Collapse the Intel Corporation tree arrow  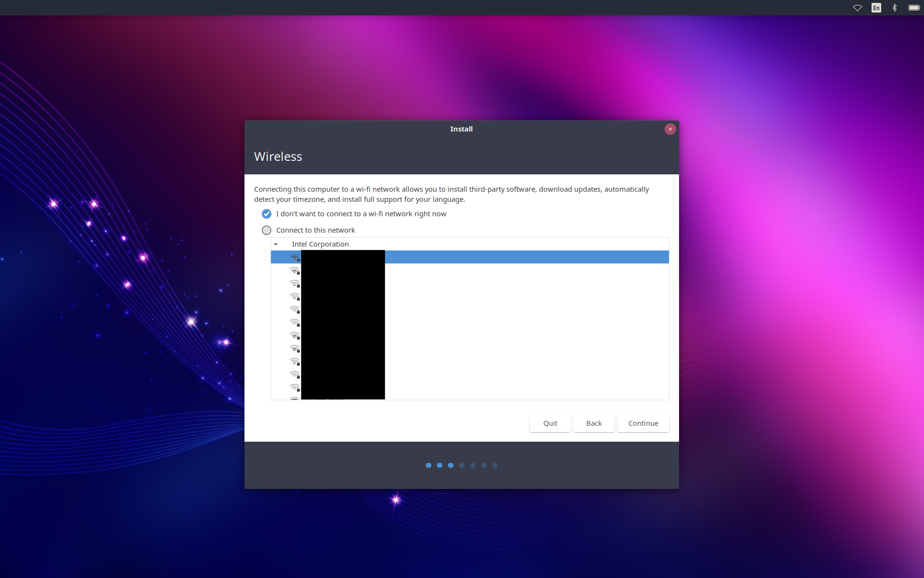(x=276, y=244)
